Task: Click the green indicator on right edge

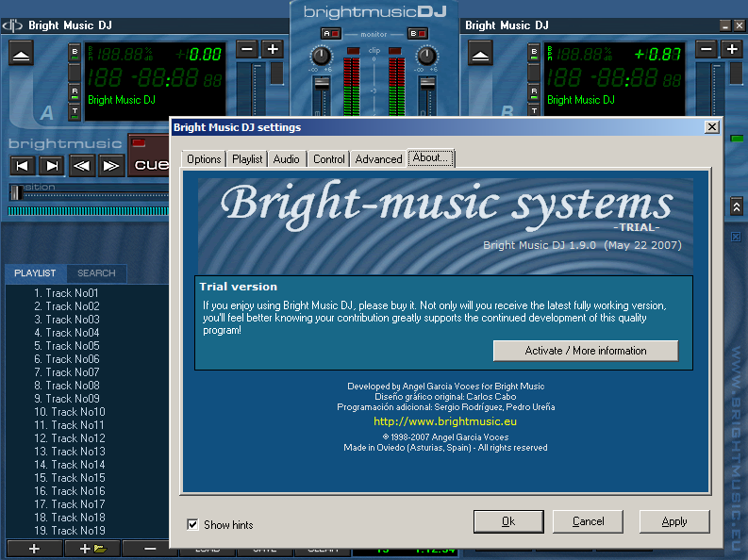Action: [737, 139]
